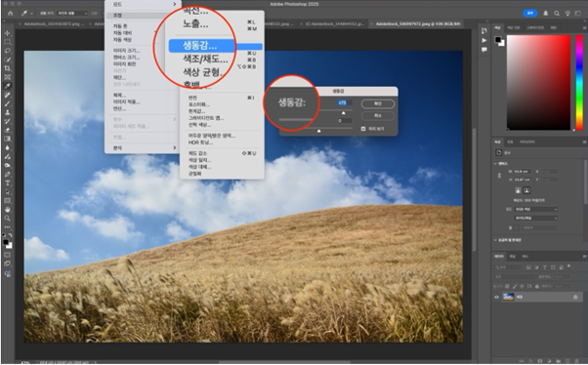Viewport: 588px width, 365px height.
Task: Select the Move tool
Action: pyautogui.click(x=7, y=33)
